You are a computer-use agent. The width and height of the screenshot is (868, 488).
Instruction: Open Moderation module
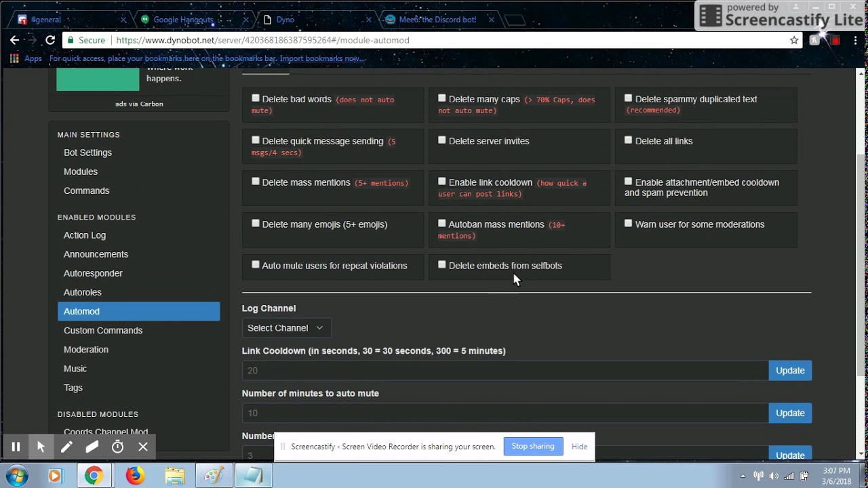(86, 349)
